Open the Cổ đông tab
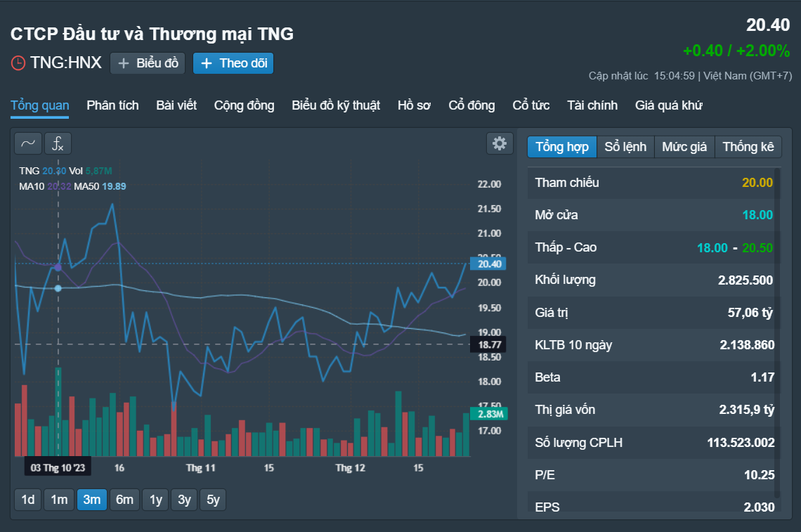Screen dimensions: 801x532 472,106
